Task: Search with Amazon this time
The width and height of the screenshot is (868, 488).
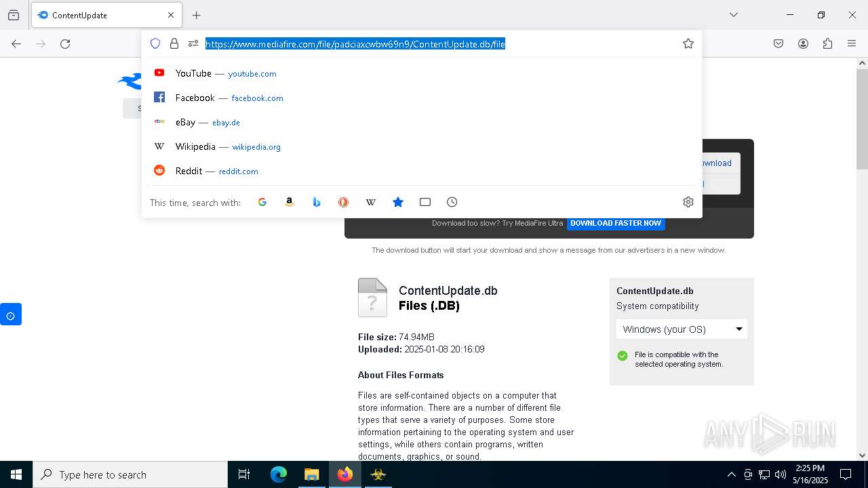Action: pyautogui.click(x=290, y=202)
